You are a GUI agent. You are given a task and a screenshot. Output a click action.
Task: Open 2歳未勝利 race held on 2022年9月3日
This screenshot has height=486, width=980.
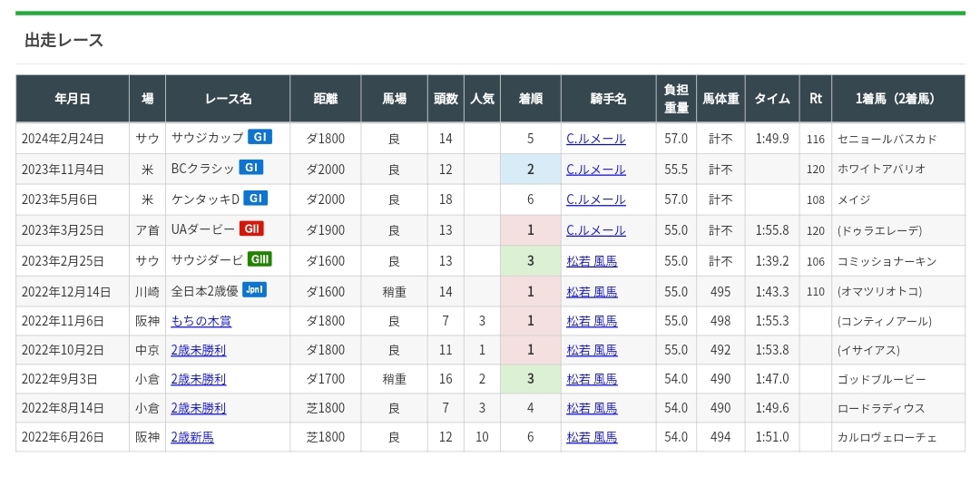[x=199, y=379]
